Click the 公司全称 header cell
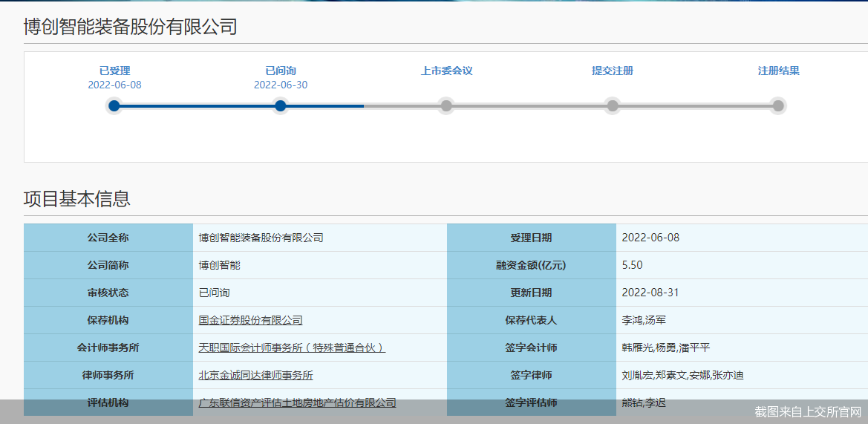The image size is (868, 424). tap(108, 238)
